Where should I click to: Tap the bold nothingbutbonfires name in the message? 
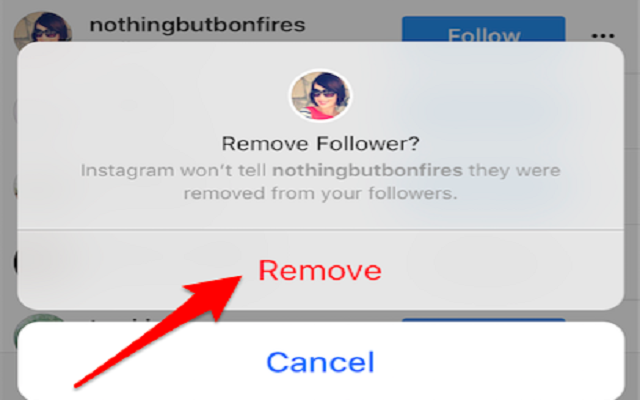pos(367,170)
